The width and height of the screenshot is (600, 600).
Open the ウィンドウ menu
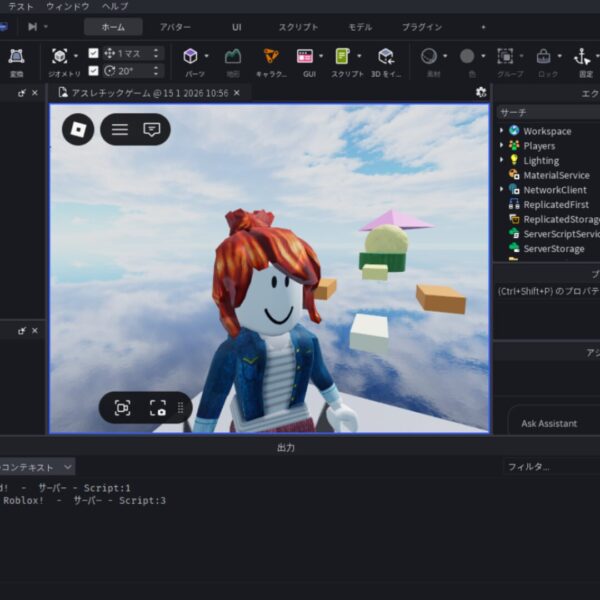(68, 7)
